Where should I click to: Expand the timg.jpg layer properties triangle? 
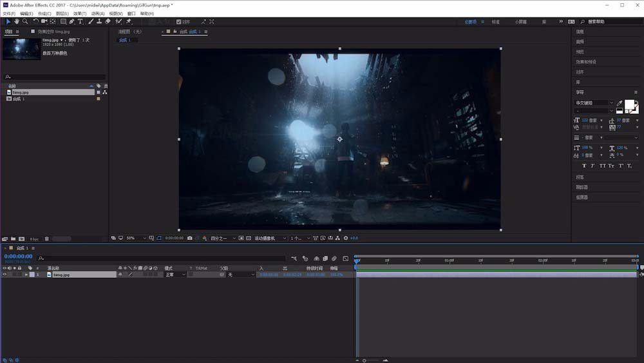click(26, 275)
